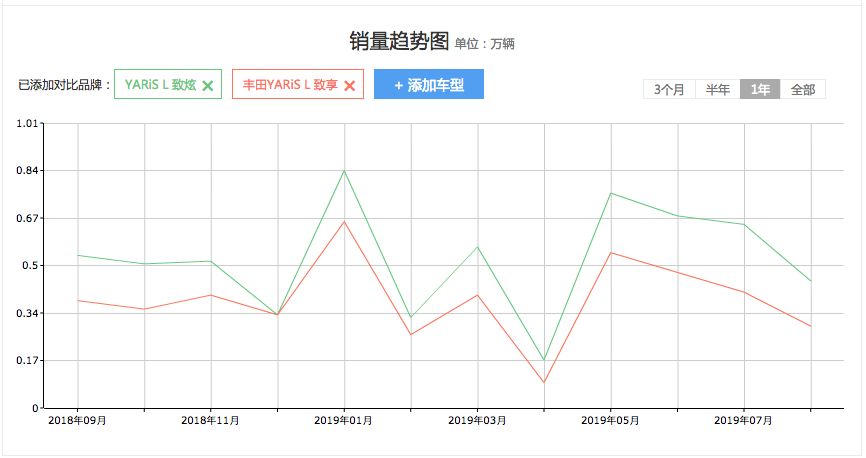Screen dimensions: 866x458
Task: Click the y-axis value 0.67
Action: tap(27, 218)
